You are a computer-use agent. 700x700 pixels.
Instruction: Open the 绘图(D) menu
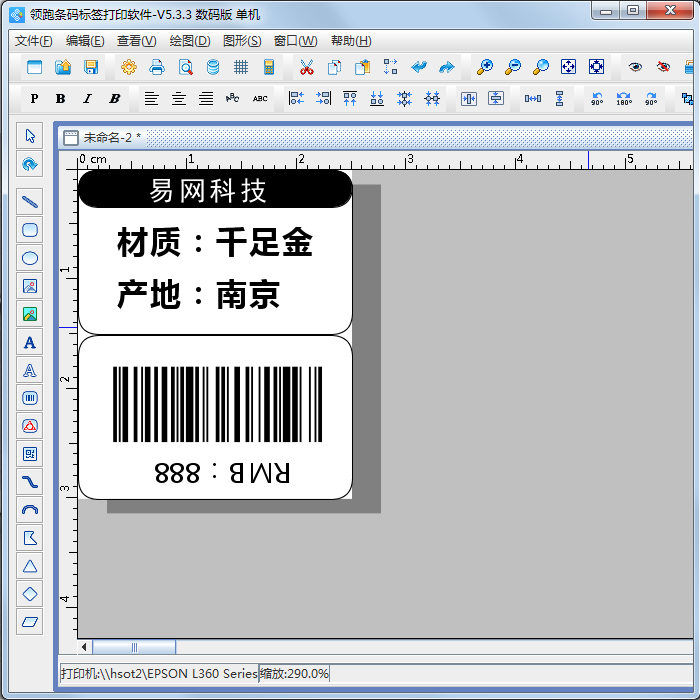[190, 41]
